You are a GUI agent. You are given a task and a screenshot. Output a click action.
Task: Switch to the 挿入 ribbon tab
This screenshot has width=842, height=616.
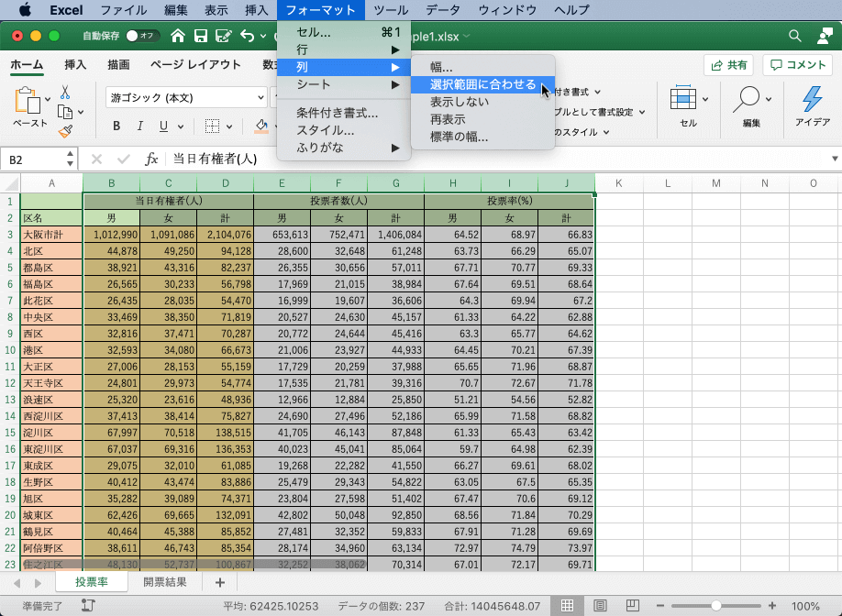(x=75, y=65)
